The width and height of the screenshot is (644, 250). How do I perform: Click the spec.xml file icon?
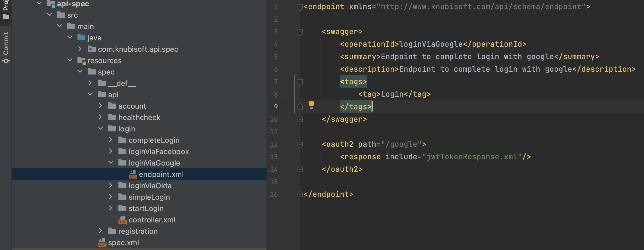point(102,243)
